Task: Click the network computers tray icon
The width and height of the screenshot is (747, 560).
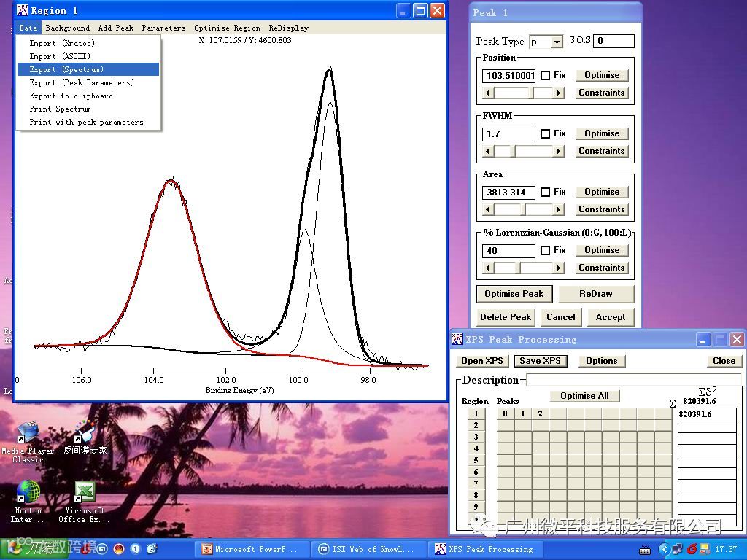Action: [x=677, y=549]
